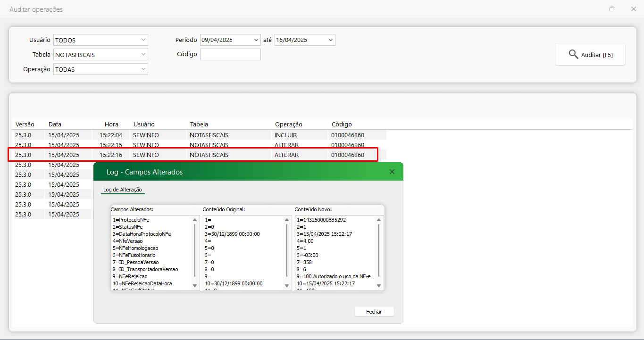Screen dimensions: 644x340
Task: Open the até end date picker
Action: [330, 40]
